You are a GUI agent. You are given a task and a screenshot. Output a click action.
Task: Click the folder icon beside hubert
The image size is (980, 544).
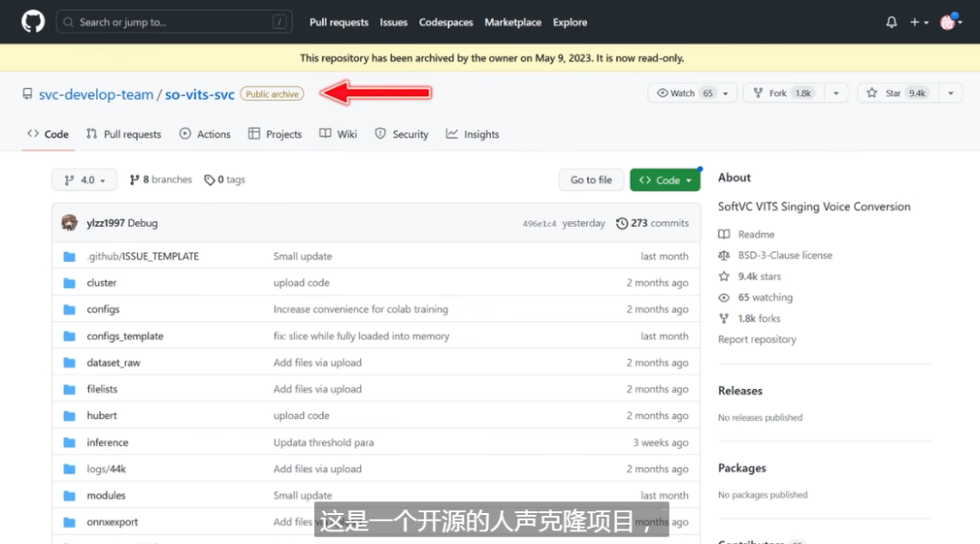tap(69, 416)
